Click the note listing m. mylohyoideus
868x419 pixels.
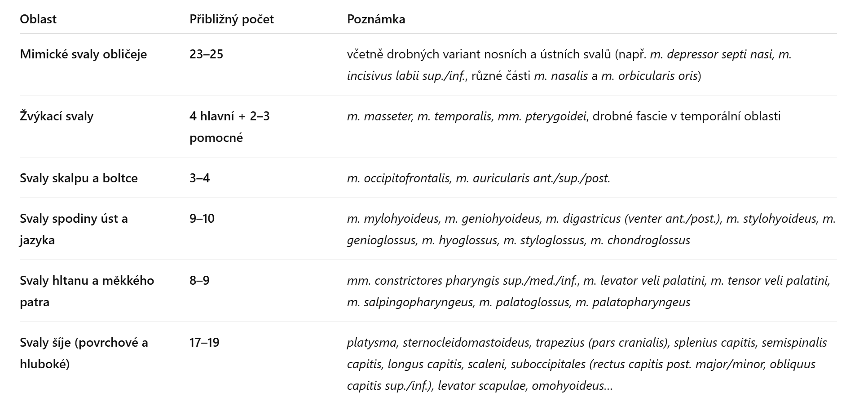[591, 229]
